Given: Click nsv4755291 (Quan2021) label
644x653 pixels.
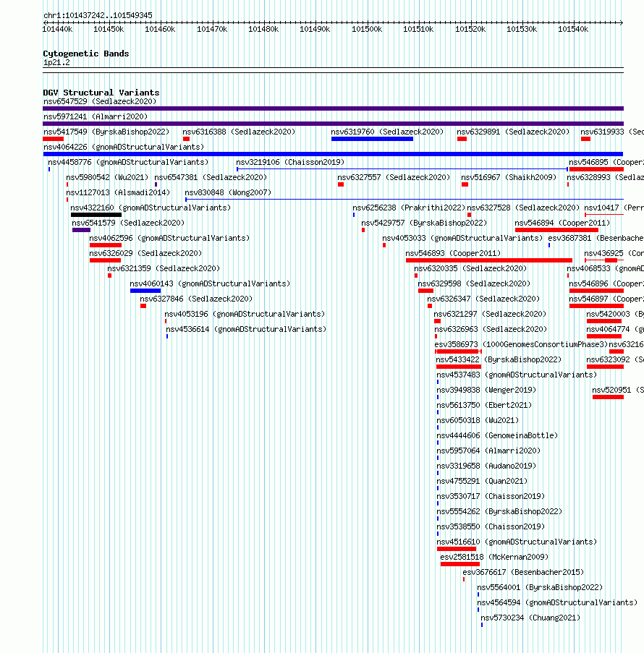Looking at the screenshot, I should click(482, 482).
